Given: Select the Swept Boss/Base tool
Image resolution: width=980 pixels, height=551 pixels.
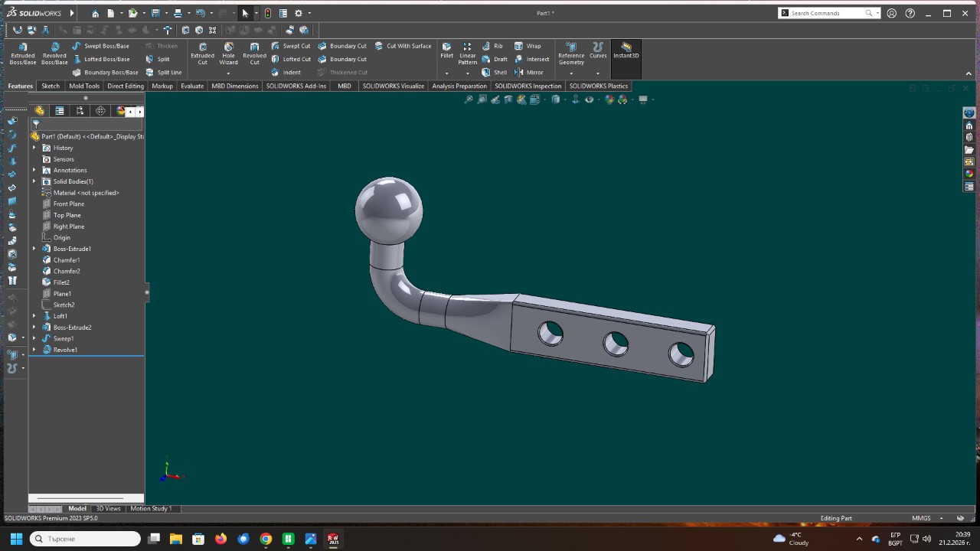Looking at the screenshot, I should point(100,46).
